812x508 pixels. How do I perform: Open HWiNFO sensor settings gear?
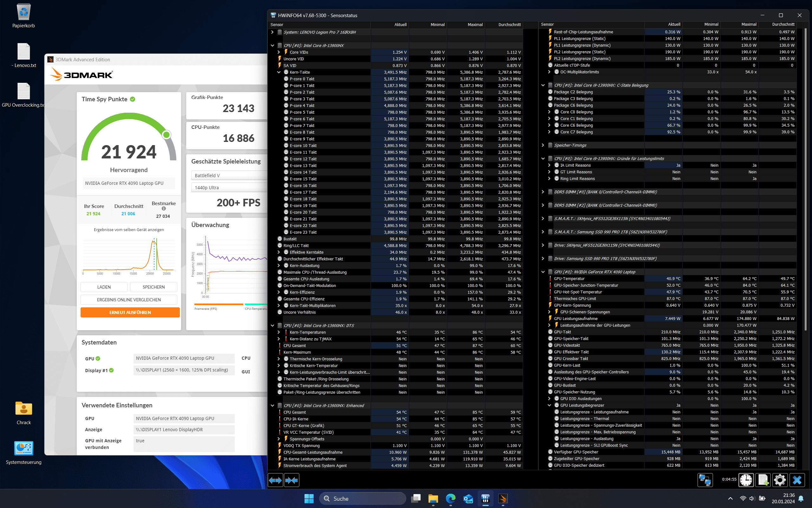(780, 480)
